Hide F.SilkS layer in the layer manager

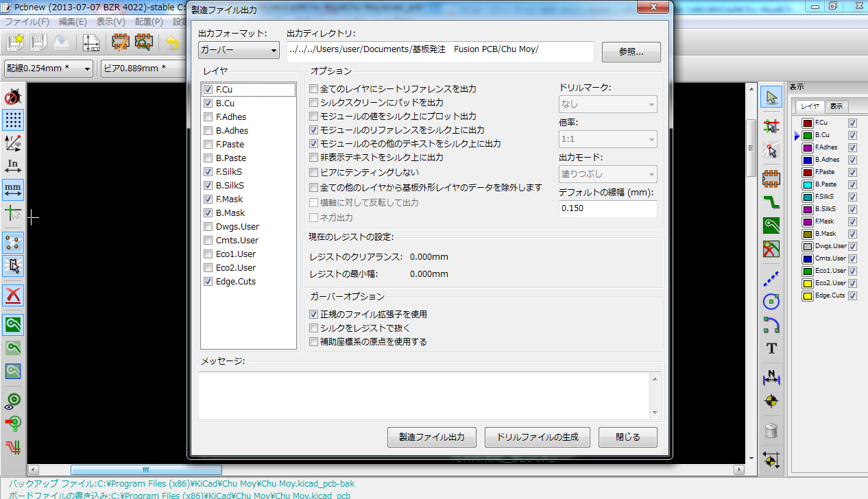853,197
